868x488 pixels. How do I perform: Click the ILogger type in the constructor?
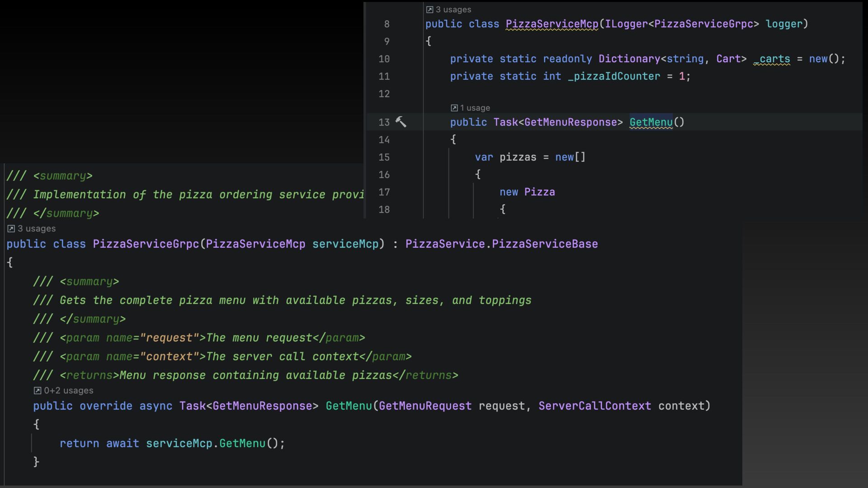tap(626, 24)
